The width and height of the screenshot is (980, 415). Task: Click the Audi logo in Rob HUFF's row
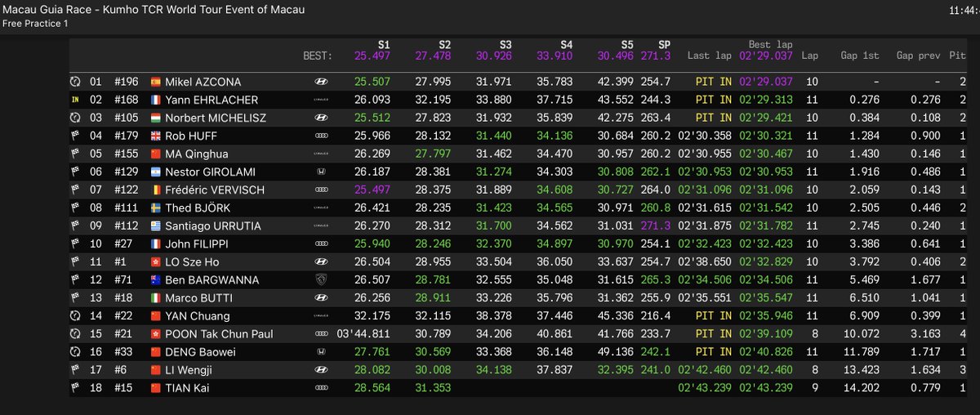click(321, 136)
